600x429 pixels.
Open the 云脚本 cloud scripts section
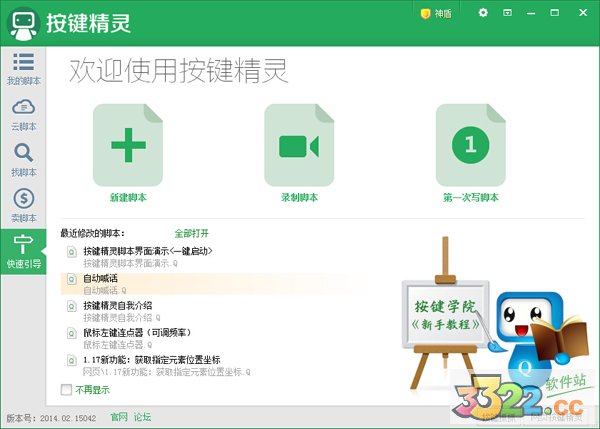click(23, 115)
